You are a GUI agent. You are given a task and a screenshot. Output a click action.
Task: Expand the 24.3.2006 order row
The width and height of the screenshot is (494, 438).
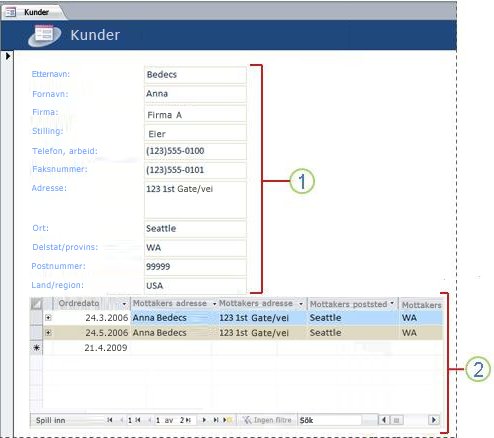coord(48,318)
